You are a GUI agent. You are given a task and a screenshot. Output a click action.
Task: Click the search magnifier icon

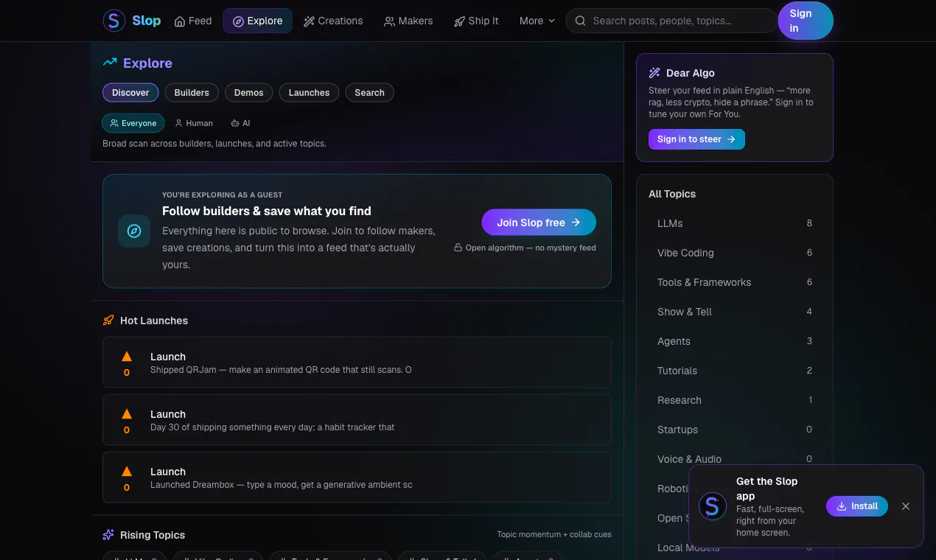[581, 21]
